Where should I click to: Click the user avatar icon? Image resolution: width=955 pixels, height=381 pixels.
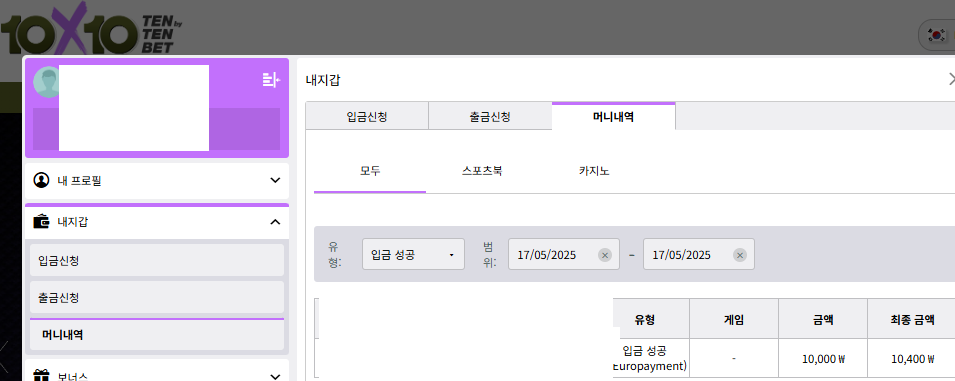tap(46, 82)
